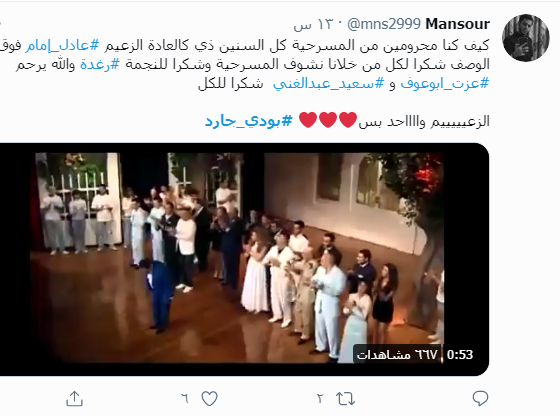Screen dimensions: 560x416
Task: Open the #عادل_إمام hashtag
Action: 62,45
